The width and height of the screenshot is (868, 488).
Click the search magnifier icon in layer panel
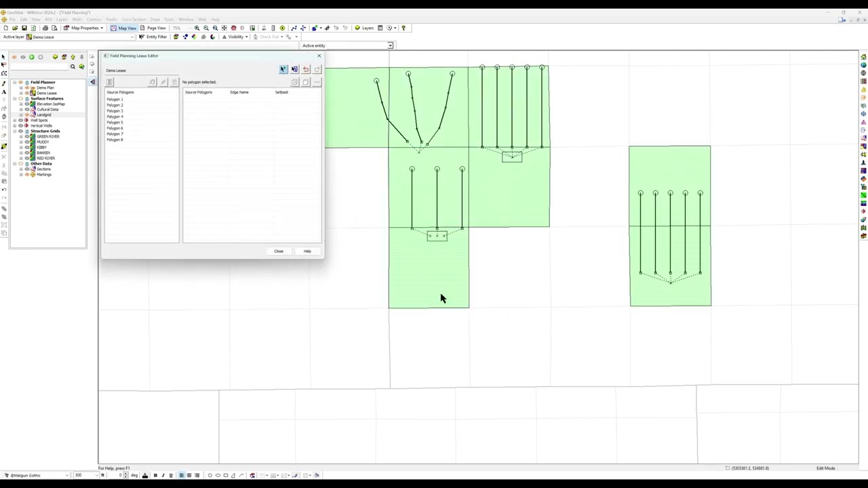[x=73, y=66]
